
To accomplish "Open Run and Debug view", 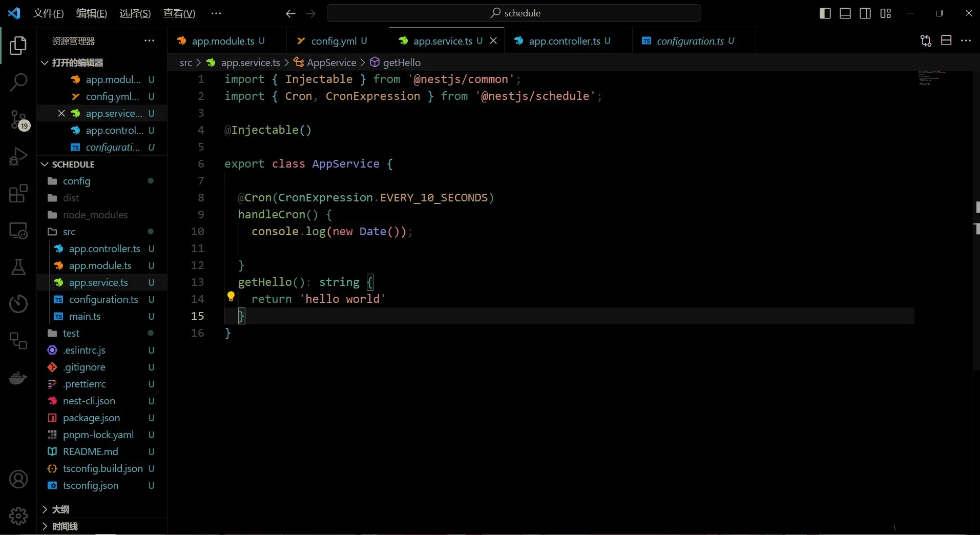I will (18, 156).
